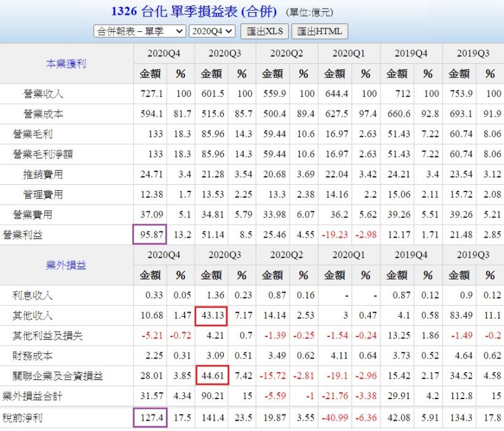Click the page title 1326 台化 單季損益表 (合併)
The image size is (504, 431).
[x=194, y=12]
